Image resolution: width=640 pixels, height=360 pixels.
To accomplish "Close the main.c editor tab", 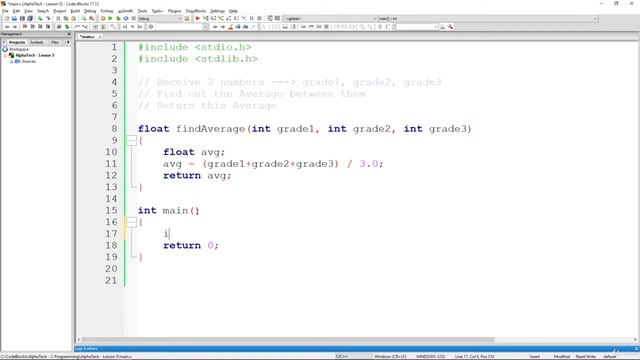I will [100, 37].
